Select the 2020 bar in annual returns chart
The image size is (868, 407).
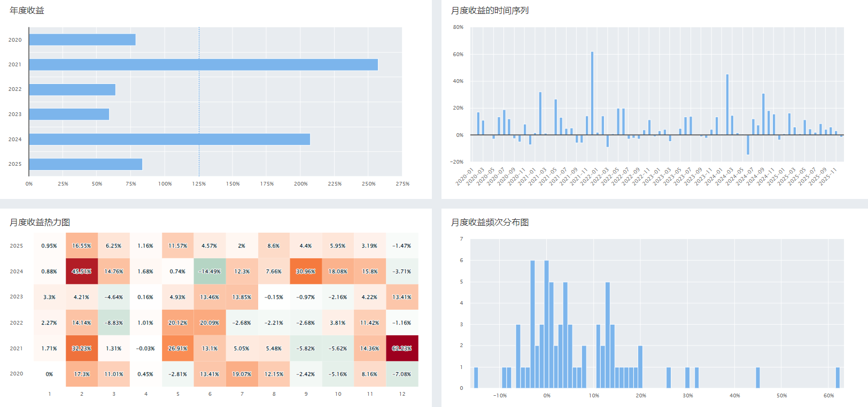tap(82, 40)
